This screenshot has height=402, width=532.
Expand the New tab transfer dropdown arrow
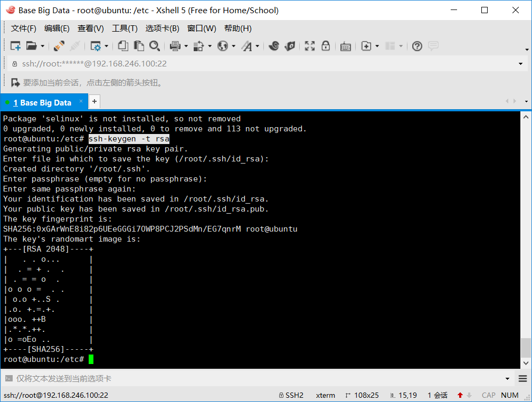tap(377, 46)
